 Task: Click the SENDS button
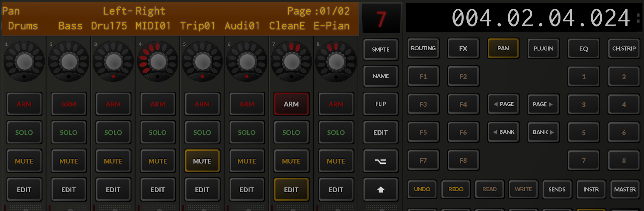(557, 189)
